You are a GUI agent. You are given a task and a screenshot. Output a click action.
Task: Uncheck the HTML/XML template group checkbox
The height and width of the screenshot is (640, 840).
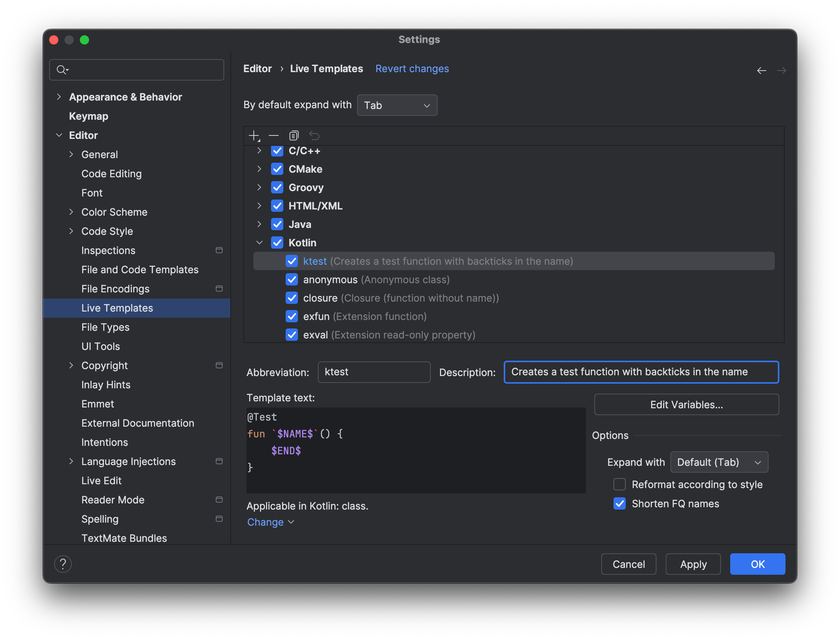pyautogui.click(x=277, y=206)
